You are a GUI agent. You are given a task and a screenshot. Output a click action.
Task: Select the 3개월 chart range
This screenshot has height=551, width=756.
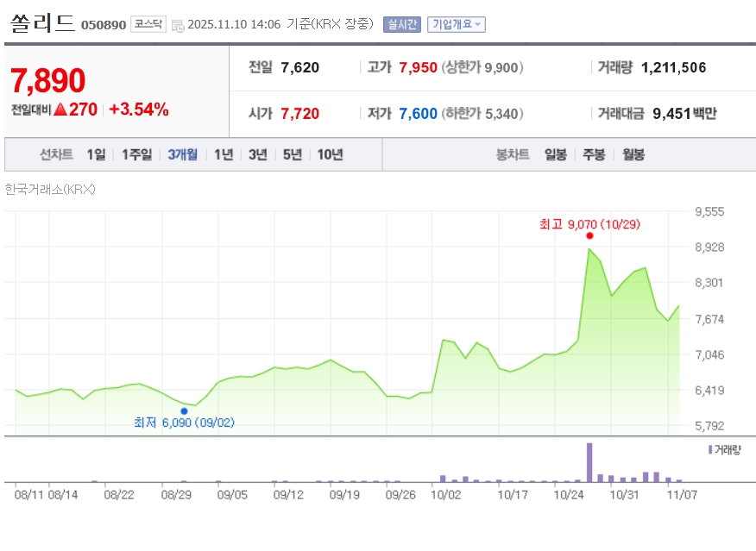(x=182, y=155)
